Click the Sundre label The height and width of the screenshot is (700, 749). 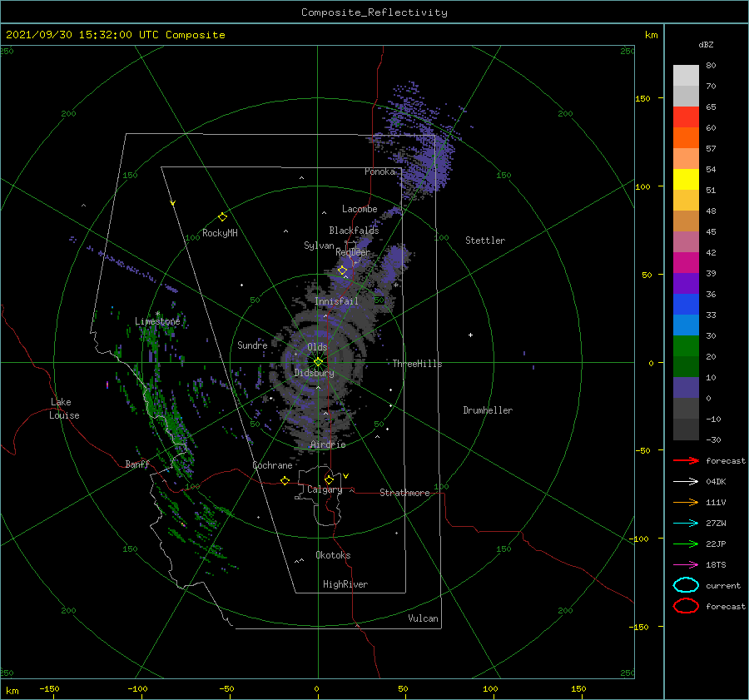pyautogui.click(x=252, y=345)
